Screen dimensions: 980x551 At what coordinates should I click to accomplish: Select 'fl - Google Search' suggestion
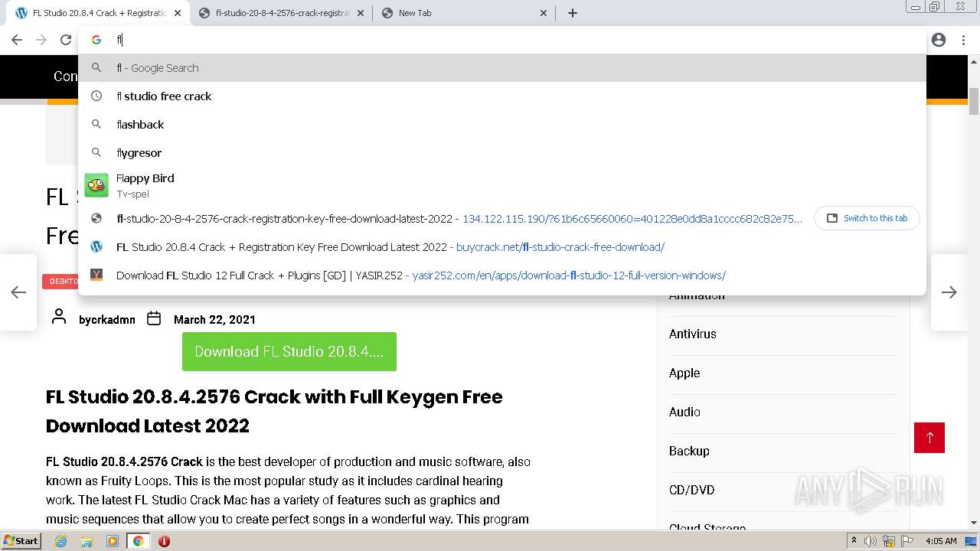coord(502,67)
